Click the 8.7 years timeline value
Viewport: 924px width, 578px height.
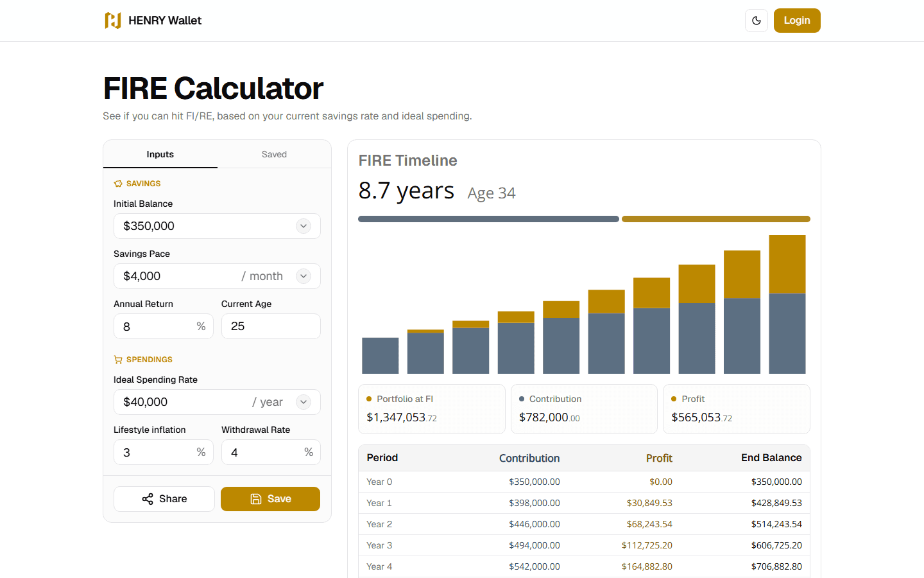(x=406, y=191)
